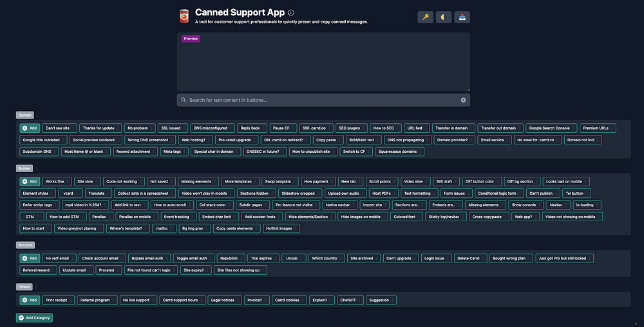Open the inbox tray import/export button

pyautogui.click(x=462, y=17)
